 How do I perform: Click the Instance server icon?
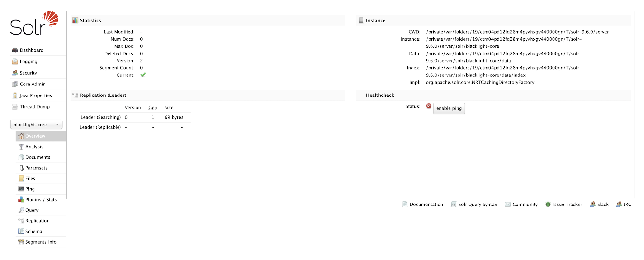pos(361,20)
